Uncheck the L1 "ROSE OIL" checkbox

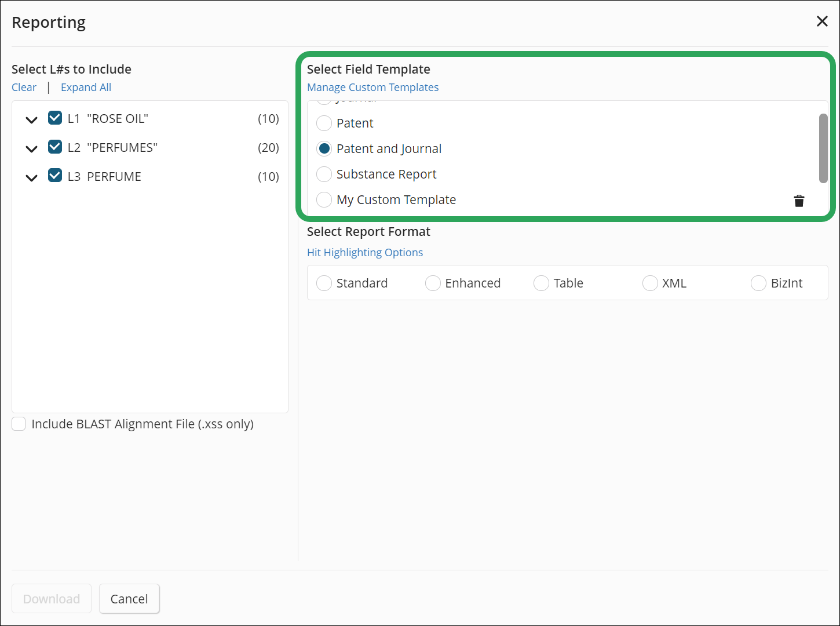(55, 118)
